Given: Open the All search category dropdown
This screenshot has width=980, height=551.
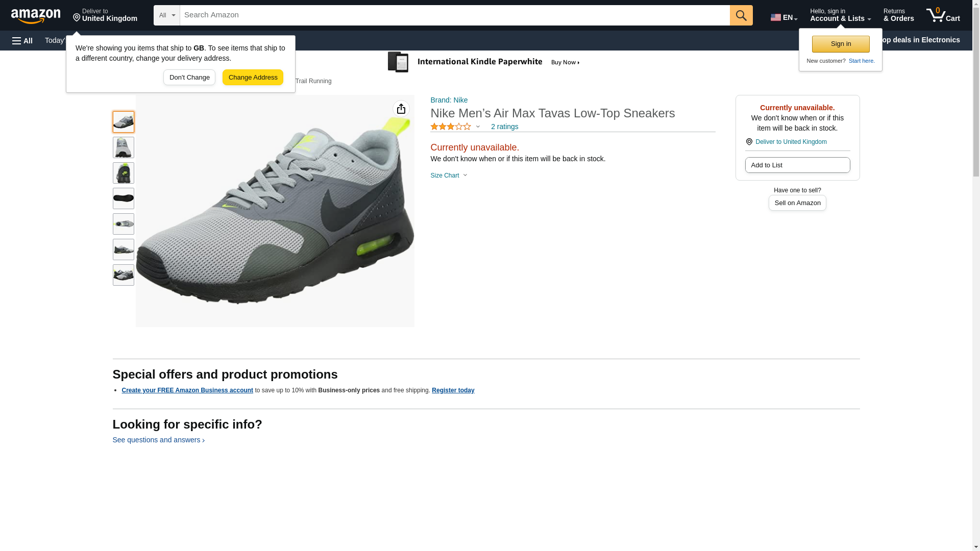Looking at the screenshot, I should [166, 15].
